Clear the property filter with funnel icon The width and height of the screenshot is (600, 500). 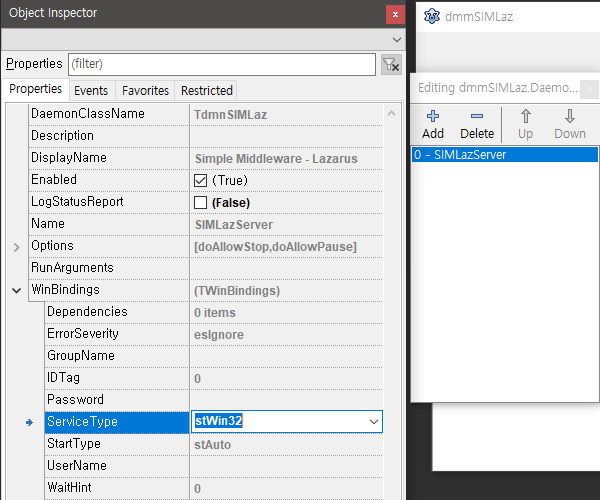point(391,64)
